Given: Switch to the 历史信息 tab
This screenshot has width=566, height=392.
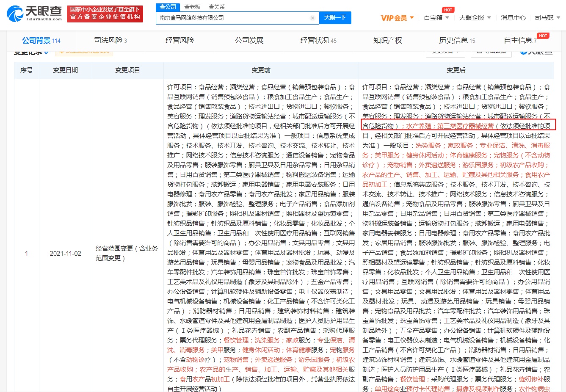Looking at the screenshot, I should tap(457, 41).
